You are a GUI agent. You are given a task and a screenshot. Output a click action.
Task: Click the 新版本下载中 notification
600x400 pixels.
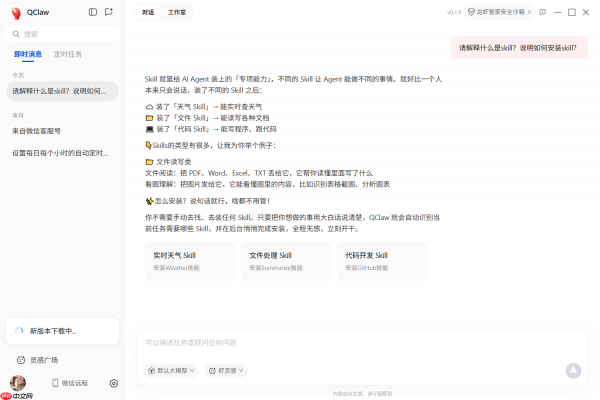tap(62, 331)
